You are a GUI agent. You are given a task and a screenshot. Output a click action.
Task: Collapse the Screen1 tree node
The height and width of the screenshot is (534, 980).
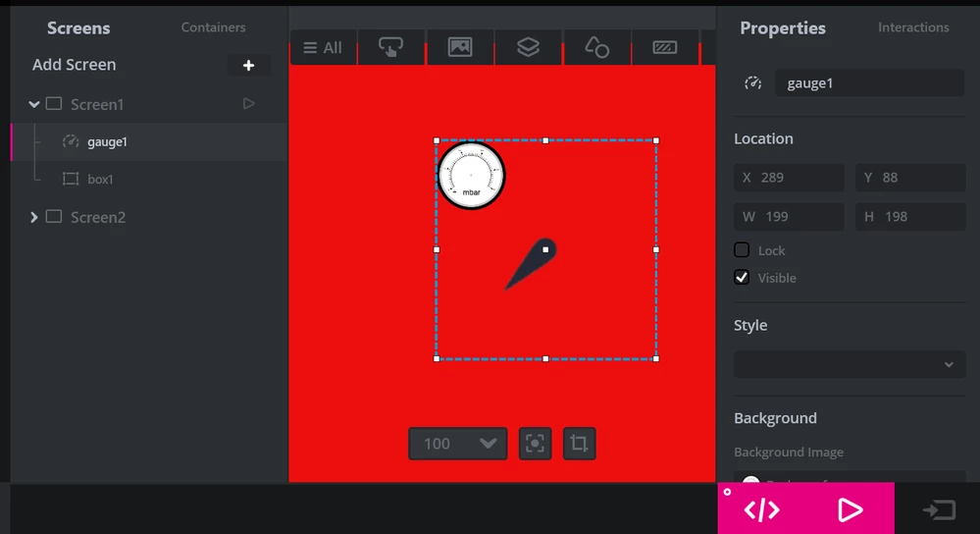click(34, 104)
